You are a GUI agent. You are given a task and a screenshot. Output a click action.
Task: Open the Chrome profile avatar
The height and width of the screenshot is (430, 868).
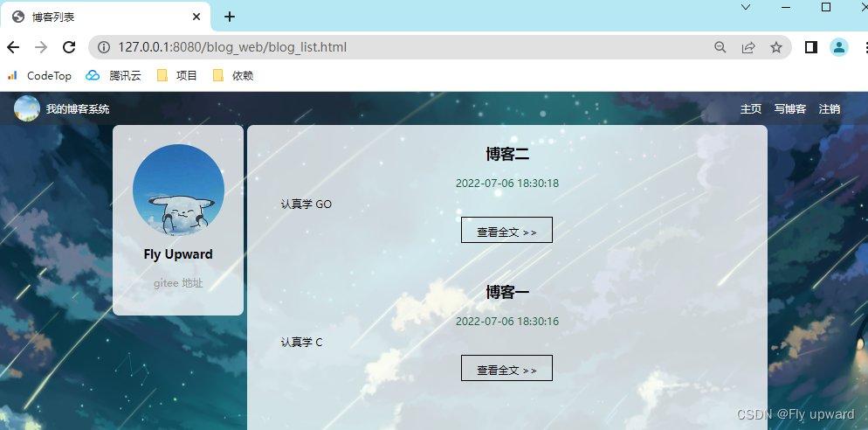point(839,47)
